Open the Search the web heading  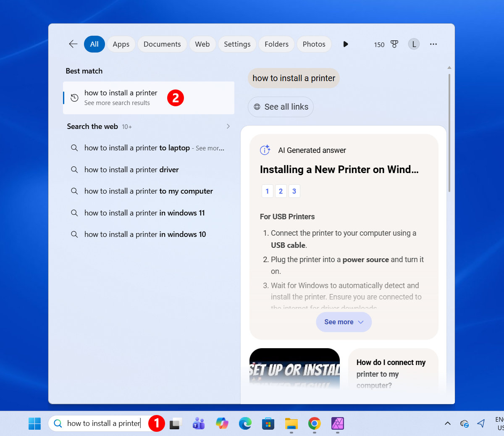pos(92,126)
